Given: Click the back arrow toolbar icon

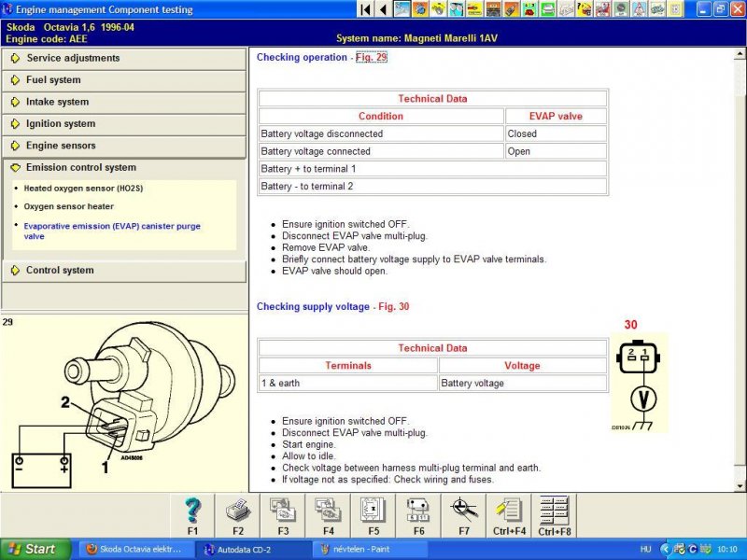Looking at the screenshot, I should [x=383, y=9].
